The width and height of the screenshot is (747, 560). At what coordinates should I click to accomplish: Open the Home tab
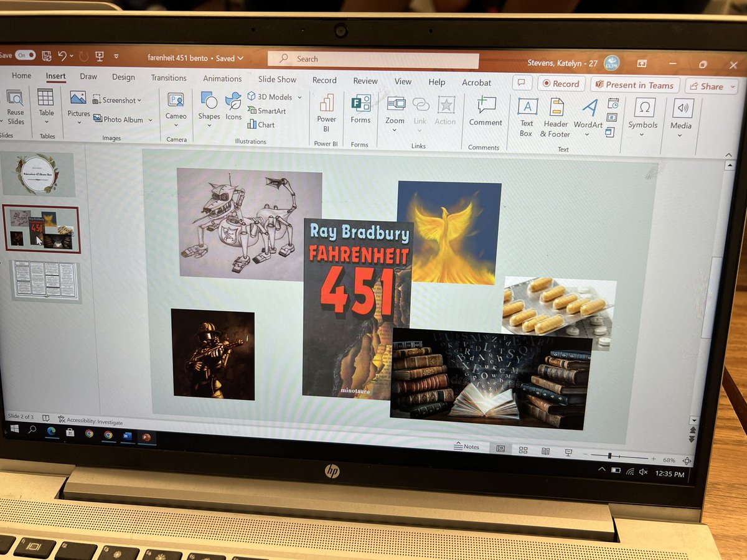point(21,76)
